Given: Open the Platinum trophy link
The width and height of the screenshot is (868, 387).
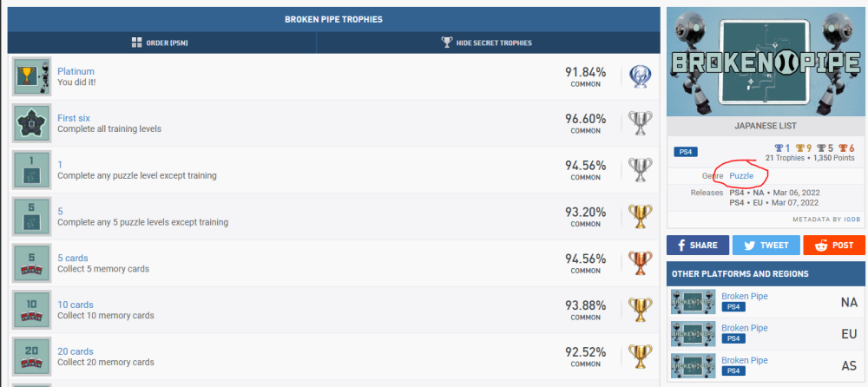Looking at the screenshot, I should (76, 71).
